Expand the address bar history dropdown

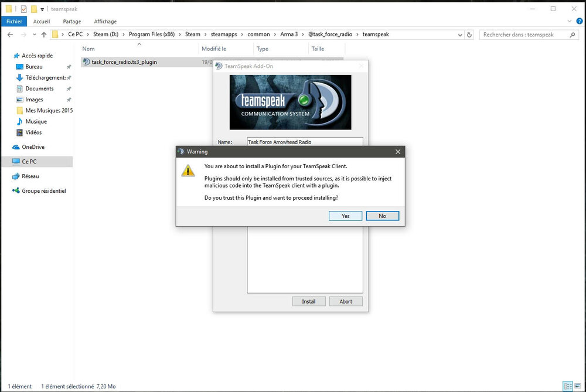(x=460, y=35)
